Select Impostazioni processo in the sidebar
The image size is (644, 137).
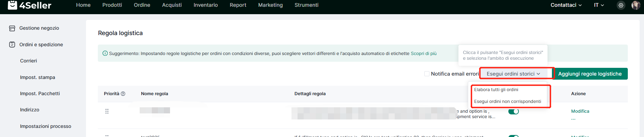click(46, 126)
